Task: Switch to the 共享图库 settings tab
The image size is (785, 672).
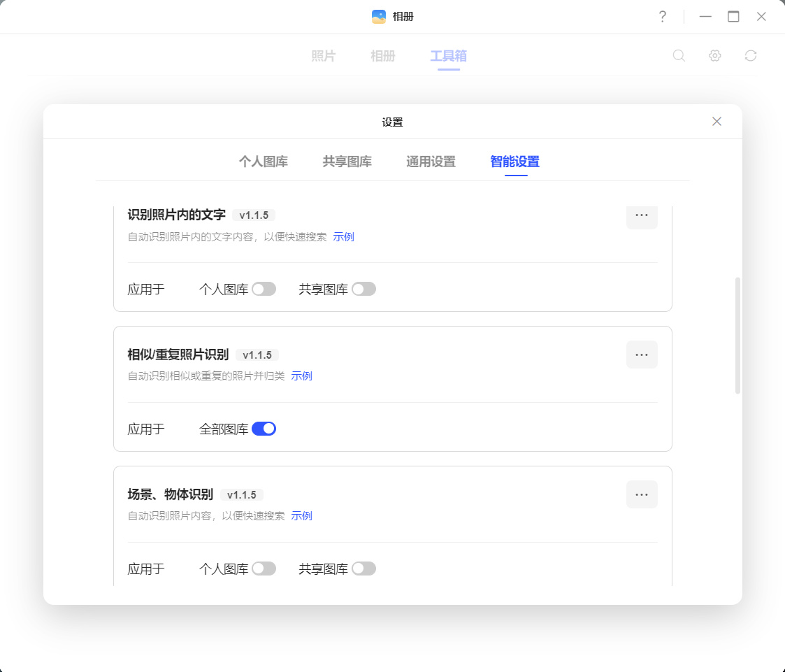Action: [347, 162]
